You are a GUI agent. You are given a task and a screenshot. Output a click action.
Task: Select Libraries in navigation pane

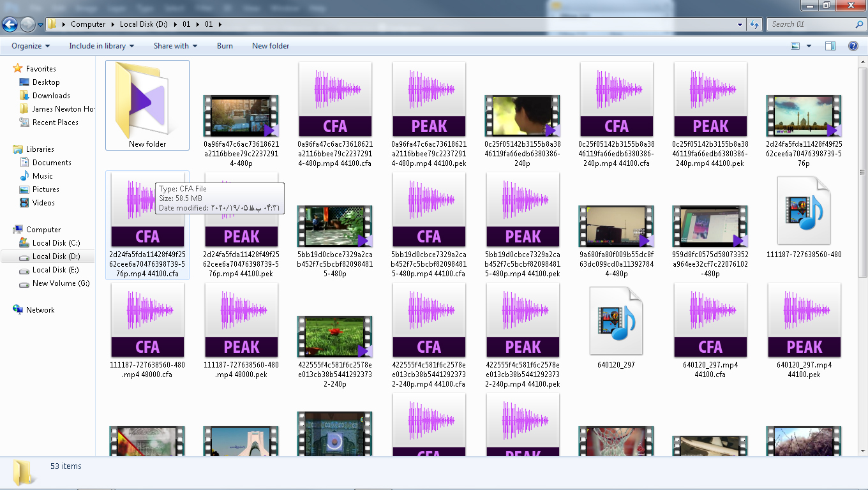tap(40, 149)
